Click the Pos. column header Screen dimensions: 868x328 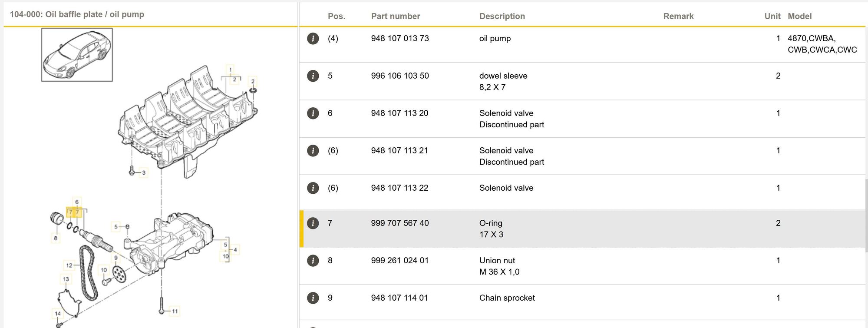(336, 17)
